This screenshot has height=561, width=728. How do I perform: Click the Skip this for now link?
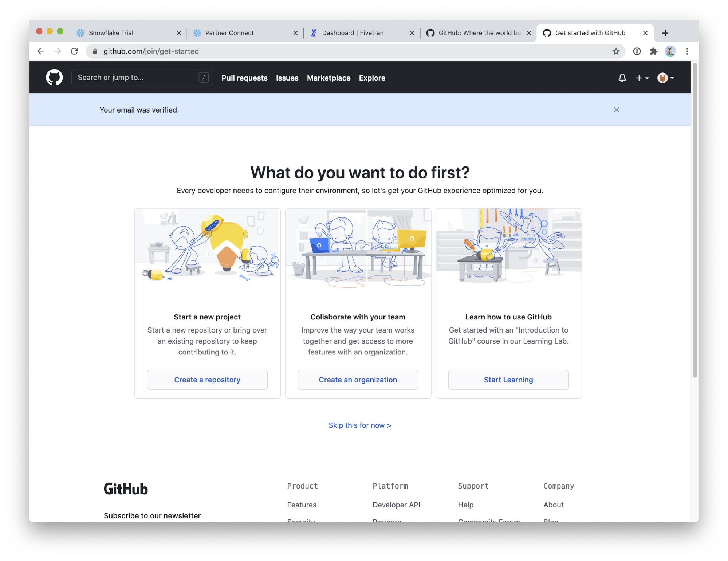tap(359, 425)
